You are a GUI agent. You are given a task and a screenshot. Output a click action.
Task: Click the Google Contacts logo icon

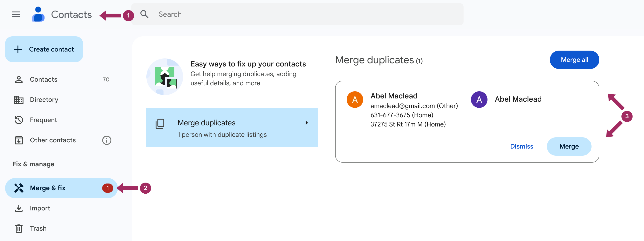pyautogui.click(x=38, y=14)
